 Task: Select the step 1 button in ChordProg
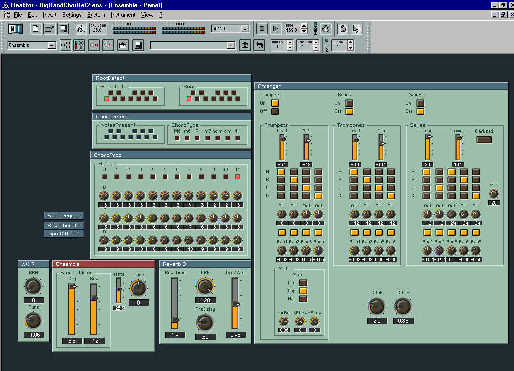tap(104, 176)
